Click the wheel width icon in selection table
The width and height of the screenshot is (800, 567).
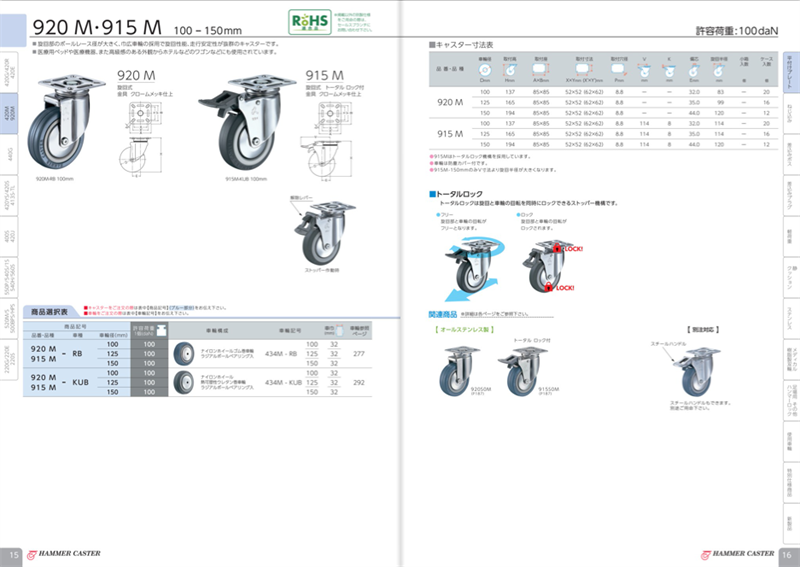340,330
